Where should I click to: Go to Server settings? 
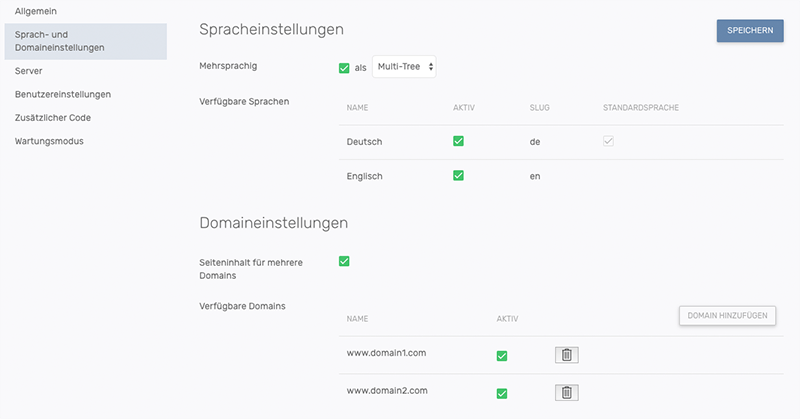[x=29, y=71]
